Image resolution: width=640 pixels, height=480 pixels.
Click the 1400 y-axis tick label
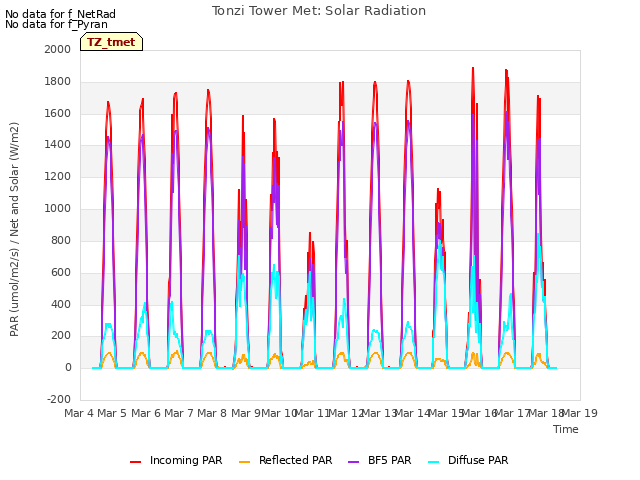pos(58,144)
